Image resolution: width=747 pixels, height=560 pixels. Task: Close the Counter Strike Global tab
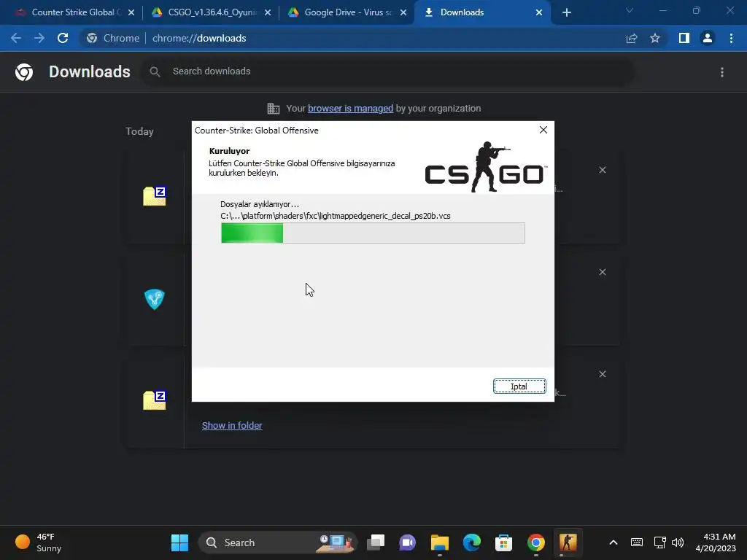(131, 12)
